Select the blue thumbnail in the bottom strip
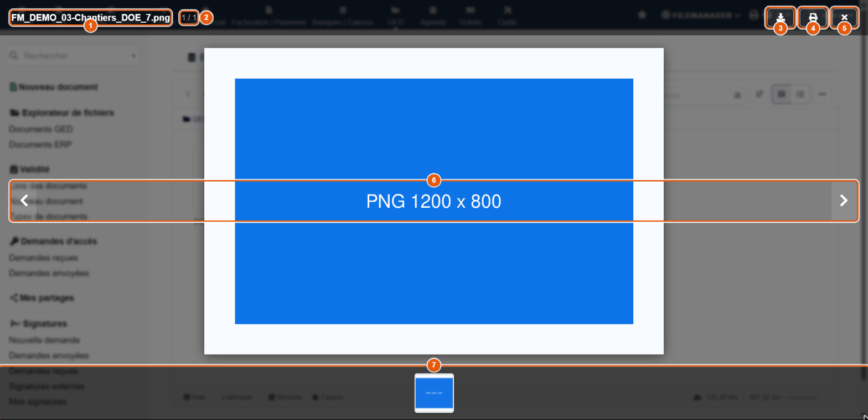The width and height of the screenshot is (868, 420). [434, 393]
